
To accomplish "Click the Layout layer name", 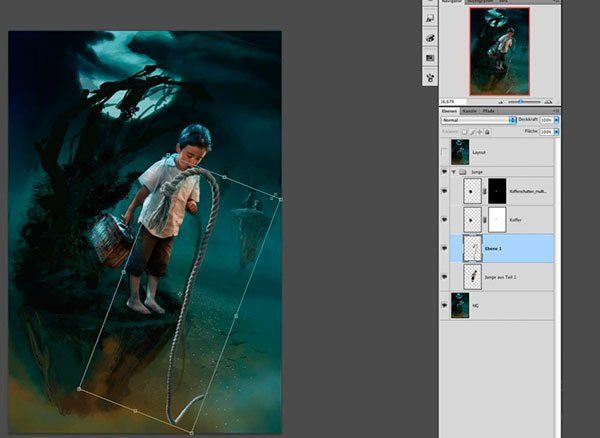I will pyautogui.click(x=479, y=152).
